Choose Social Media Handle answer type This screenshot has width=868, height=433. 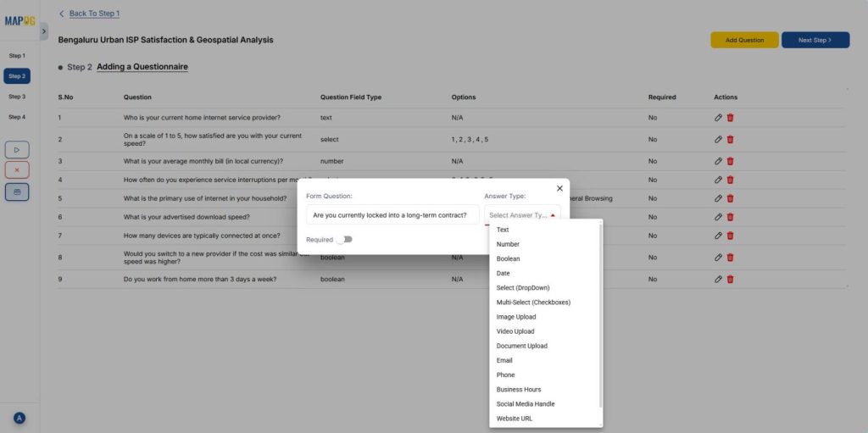pos(545,403)
